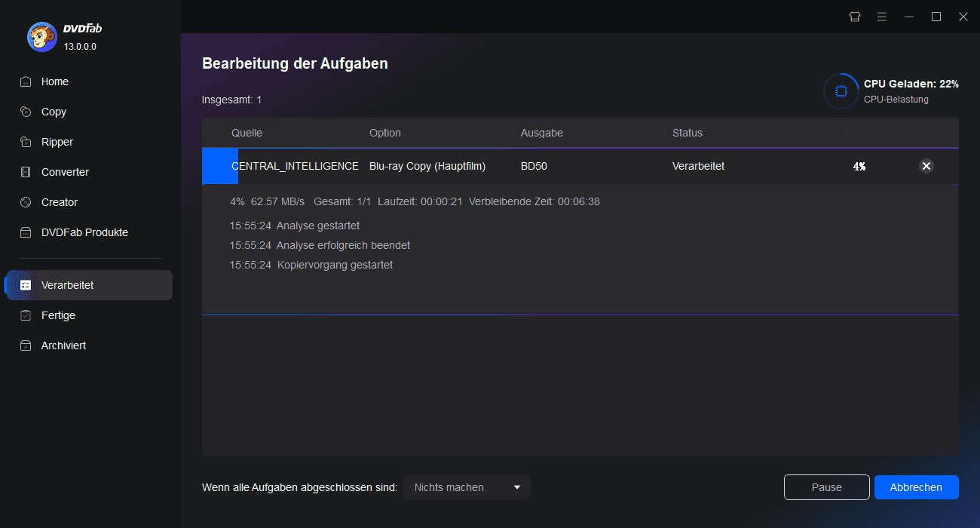Click the Ausgabe column header
Viewport: 980px width, 528px height.
[x=542, y=133]
